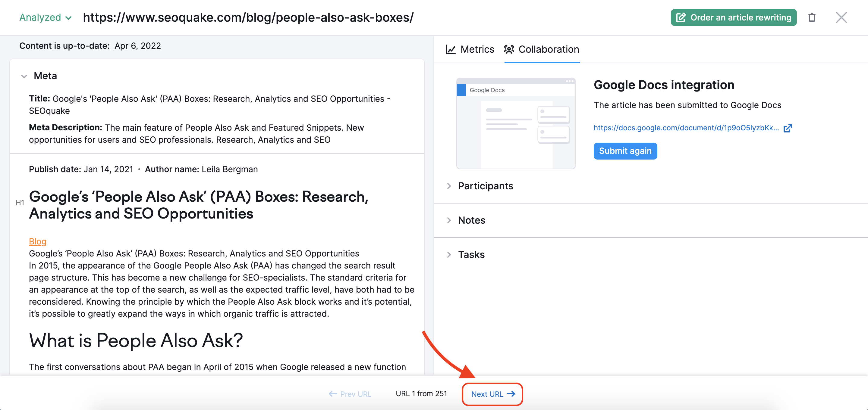
Task: Click the orange Blog link
Action: tap(38, 241)
